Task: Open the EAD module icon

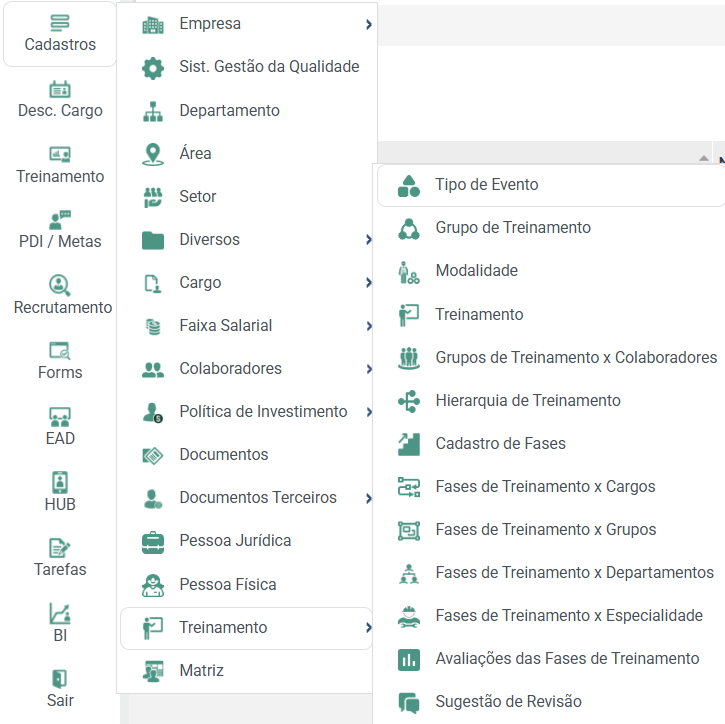Action: [60, 417]
